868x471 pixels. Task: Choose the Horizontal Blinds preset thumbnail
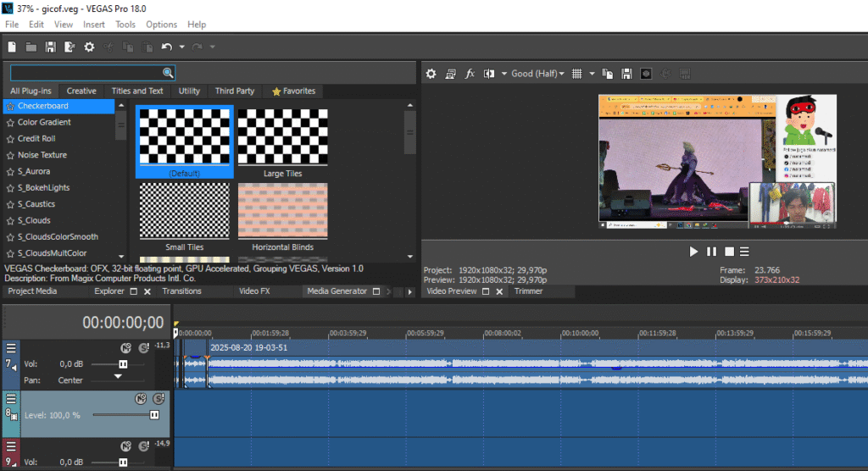tap(283, 211)
